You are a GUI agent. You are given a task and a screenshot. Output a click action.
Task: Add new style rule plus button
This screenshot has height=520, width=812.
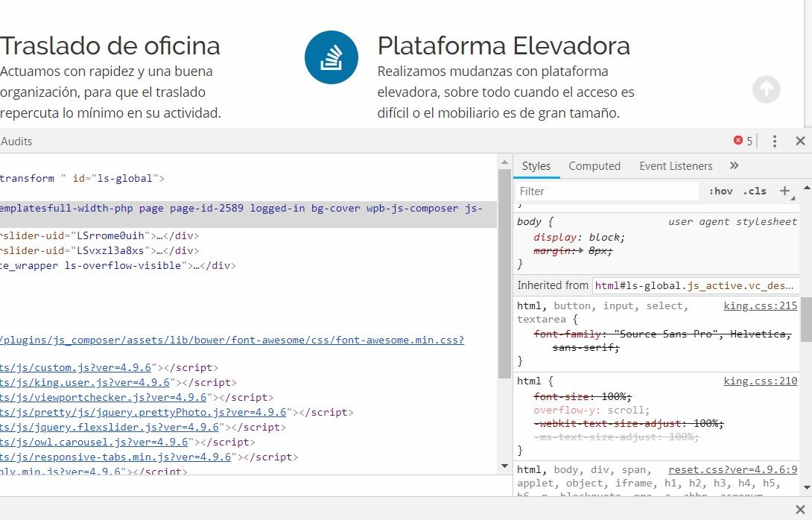coord(785,191)
